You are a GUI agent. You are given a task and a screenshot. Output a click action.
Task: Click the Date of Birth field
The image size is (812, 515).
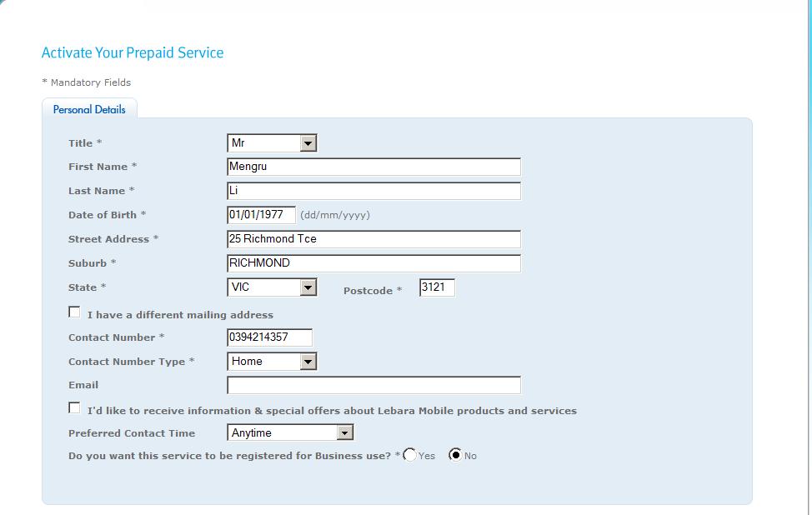[x=261, y=215]
